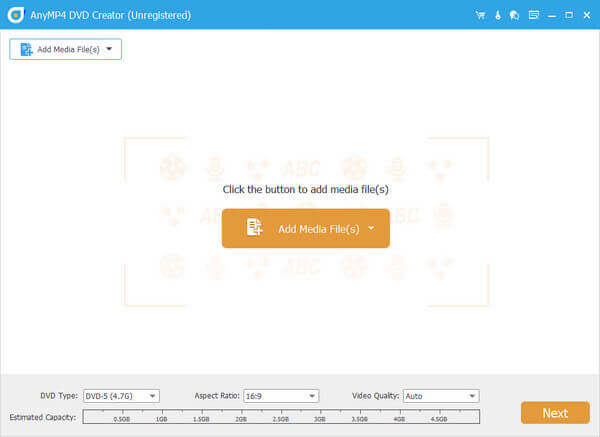
Task: Click the window title AnyMP4 DVD Creator (Unregistered)
Action: click(111, 15)
